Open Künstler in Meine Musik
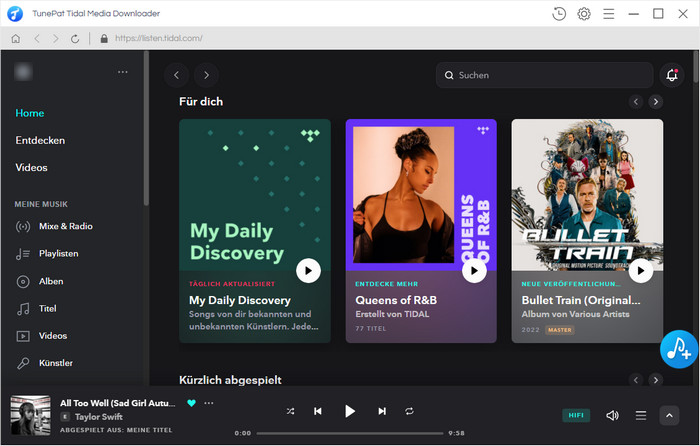 pyautogui.click(x=45, y=363)
